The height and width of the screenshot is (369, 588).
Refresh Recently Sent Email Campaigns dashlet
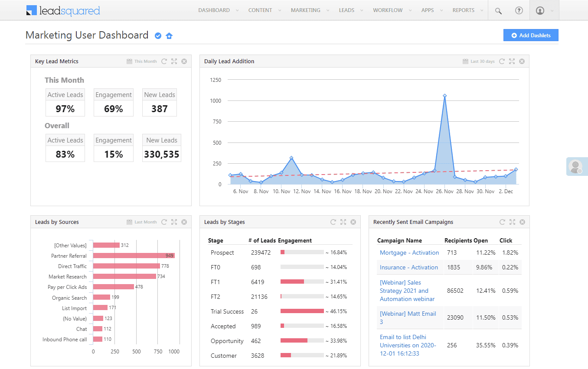tap(502, 222)
